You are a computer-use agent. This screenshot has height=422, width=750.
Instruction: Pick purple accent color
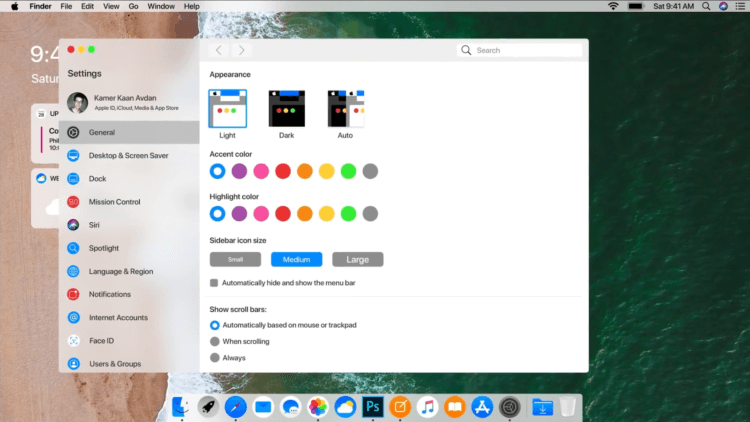tap(239, 171)
